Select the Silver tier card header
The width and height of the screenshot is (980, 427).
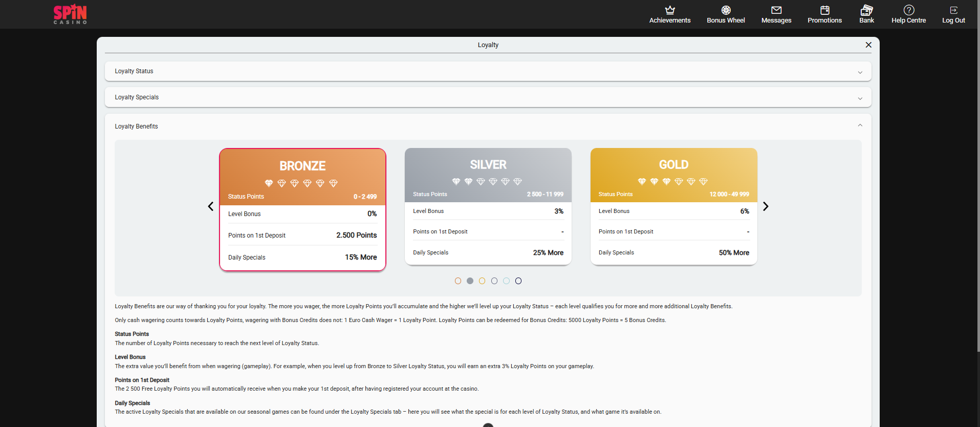click(488, 175)
